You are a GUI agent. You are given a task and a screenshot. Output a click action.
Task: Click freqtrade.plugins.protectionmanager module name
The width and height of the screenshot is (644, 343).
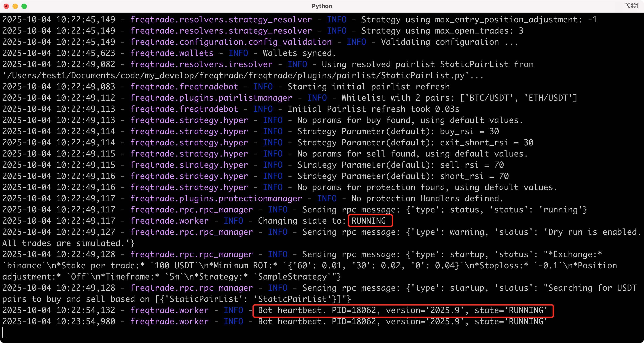pos(216,199)
